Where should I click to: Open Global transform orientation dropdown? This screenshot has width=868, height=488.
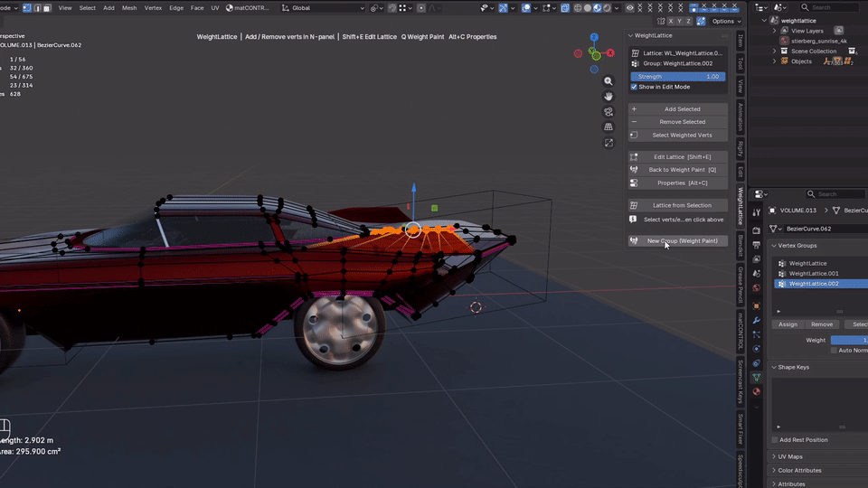click(324, 8)
